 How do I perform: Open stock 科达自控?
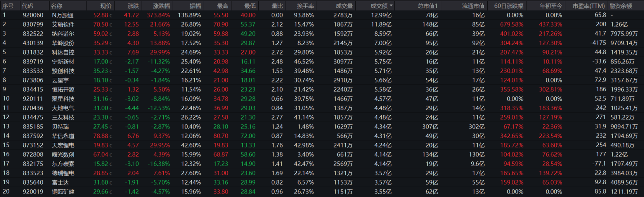point(63,52)
